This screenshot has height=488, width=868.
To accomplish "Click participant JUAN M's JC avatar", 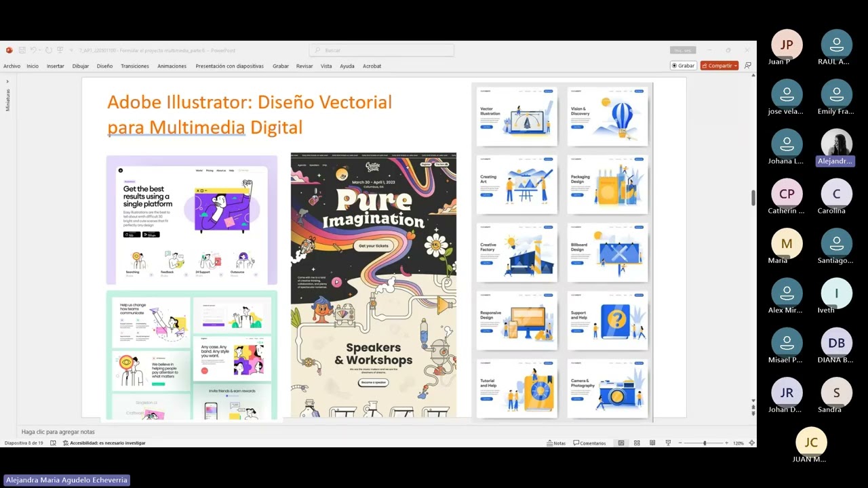I will tap(811, 443).
